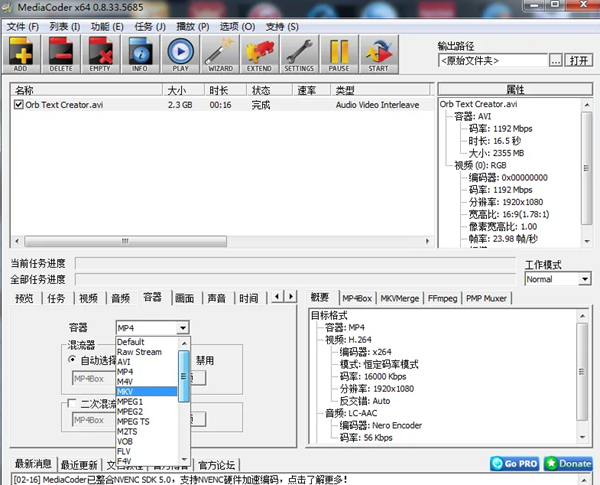
Task: Choose MKV in the container list
Action: point(147,392)
